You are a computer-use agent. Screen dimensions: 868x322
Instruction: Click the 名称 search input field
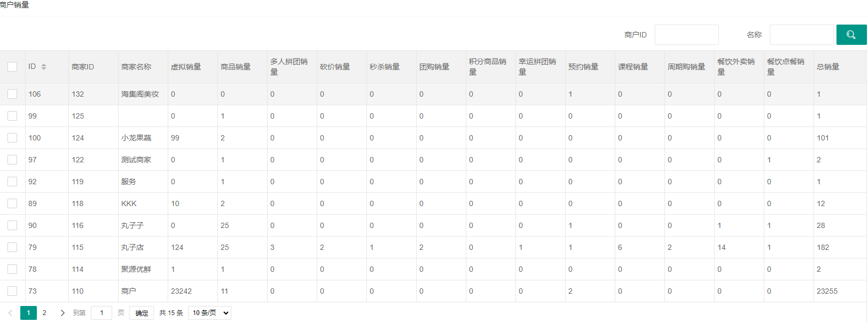coord(801,35)
